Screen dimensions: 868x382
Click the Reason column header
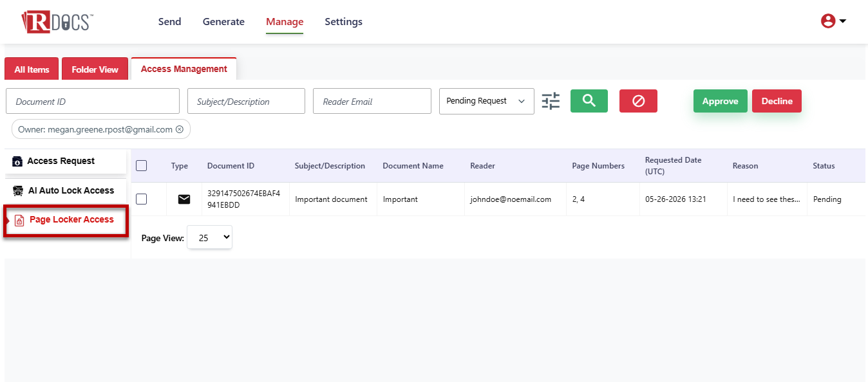coord(745,166)
